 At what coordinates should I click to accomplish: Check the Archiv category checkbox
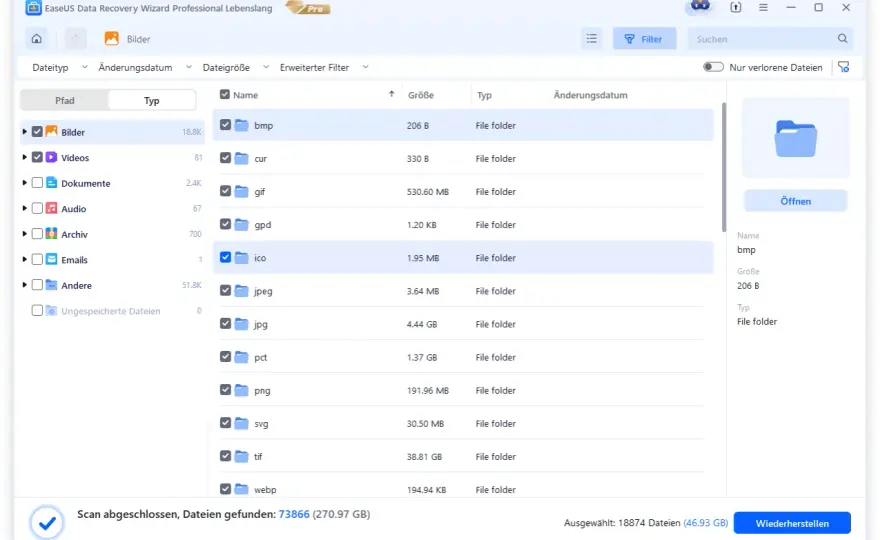click(x=37, y=234)
